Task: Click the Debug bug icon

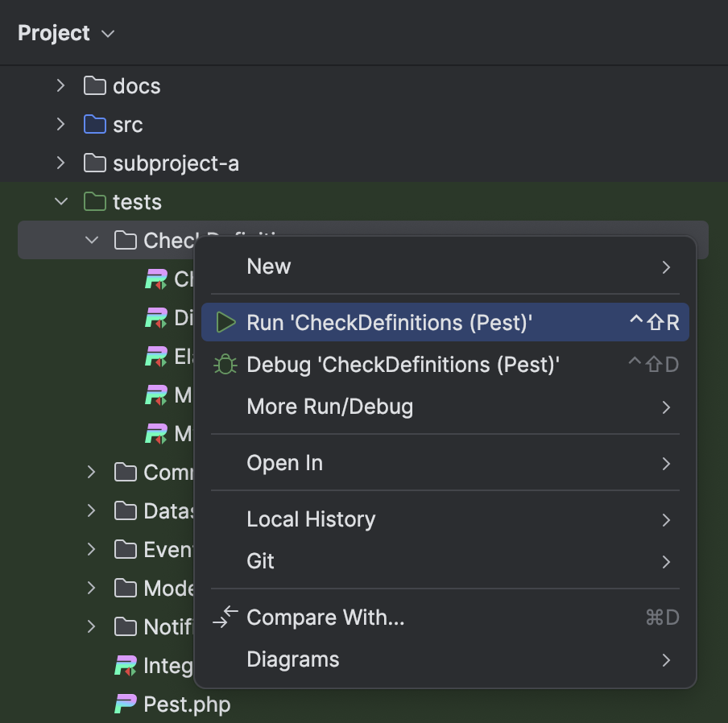Action: click(x=225, y=364)
